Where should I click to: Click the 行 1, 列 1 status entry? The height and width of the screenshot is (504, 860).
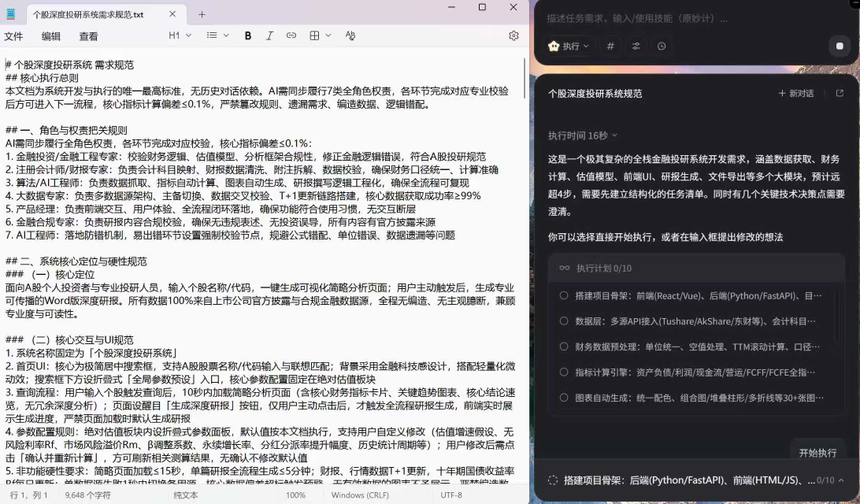(28, 495)
